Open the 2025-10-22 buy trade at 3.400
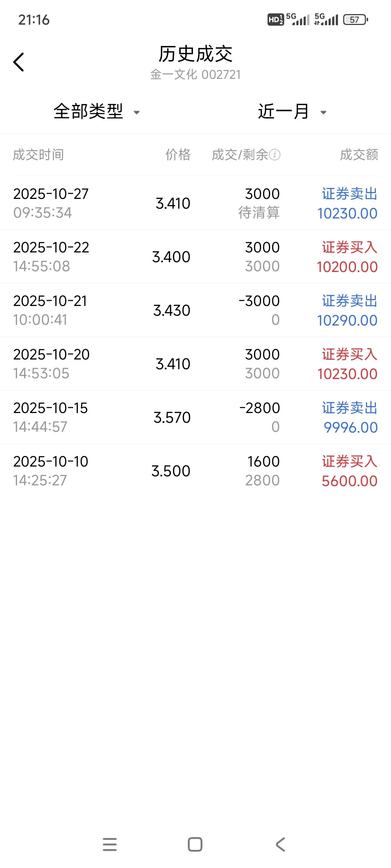 pos(195,257)
